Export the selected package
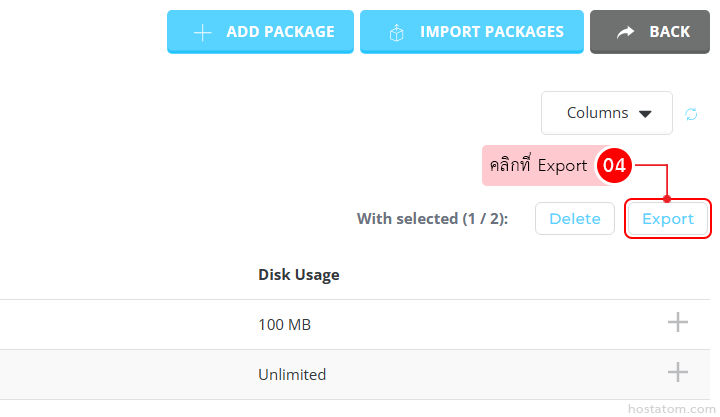This screenshot has height=417, width=720. (668, 219)
